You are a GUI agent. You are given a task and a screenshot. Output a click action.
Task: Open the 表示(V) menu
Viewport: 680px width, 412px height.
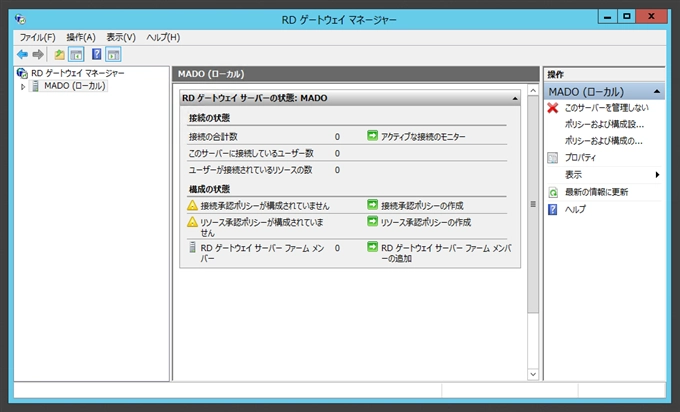point(121,37)
